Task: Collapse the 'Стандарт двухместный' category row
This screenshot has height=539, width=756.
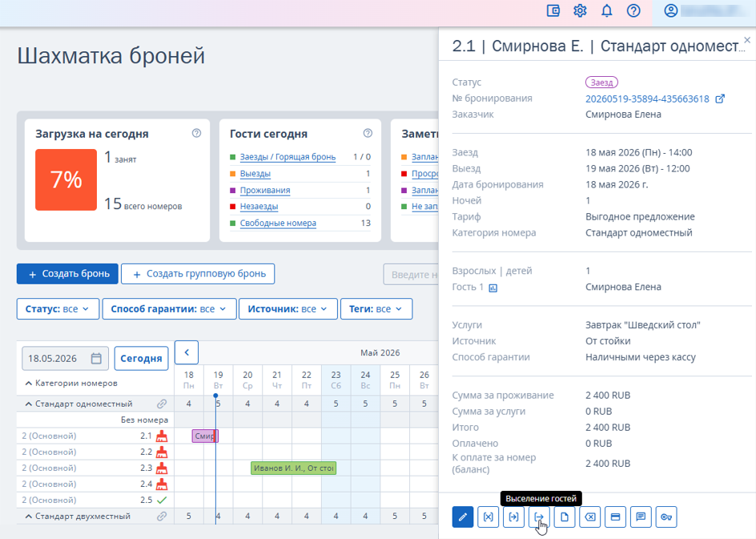Action: coord(29,516)
